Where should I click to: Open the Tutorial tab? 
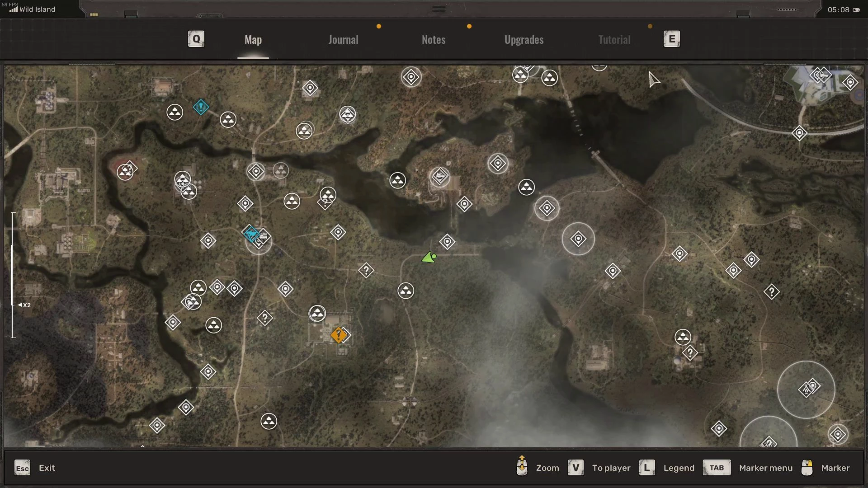click(614, 40)
